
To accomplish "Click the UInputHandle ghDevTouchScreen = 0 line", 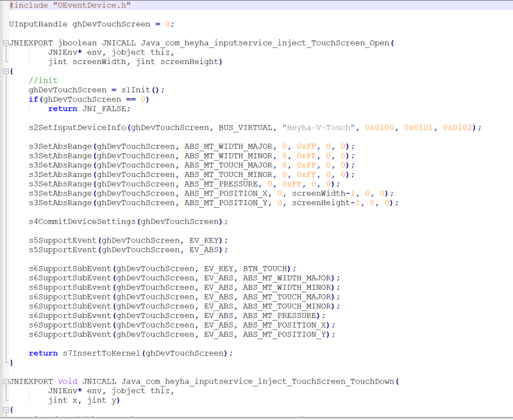I will pyautogui.click(x=92, y=24).
